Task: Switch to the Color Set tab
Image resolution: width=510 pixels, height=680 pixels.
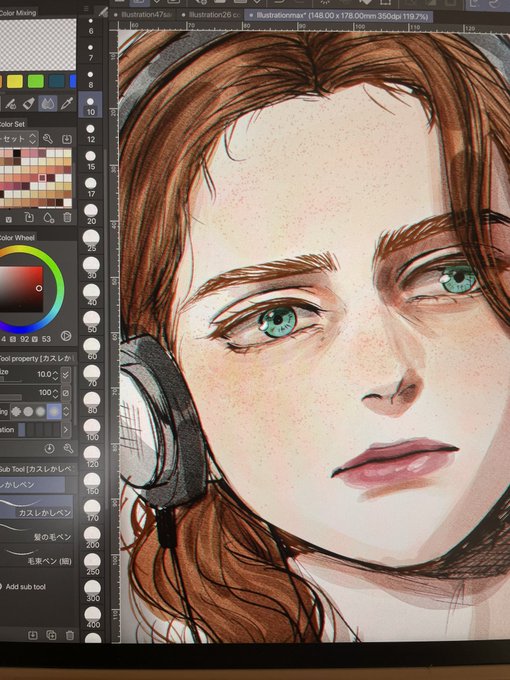Action: [13, 124]
